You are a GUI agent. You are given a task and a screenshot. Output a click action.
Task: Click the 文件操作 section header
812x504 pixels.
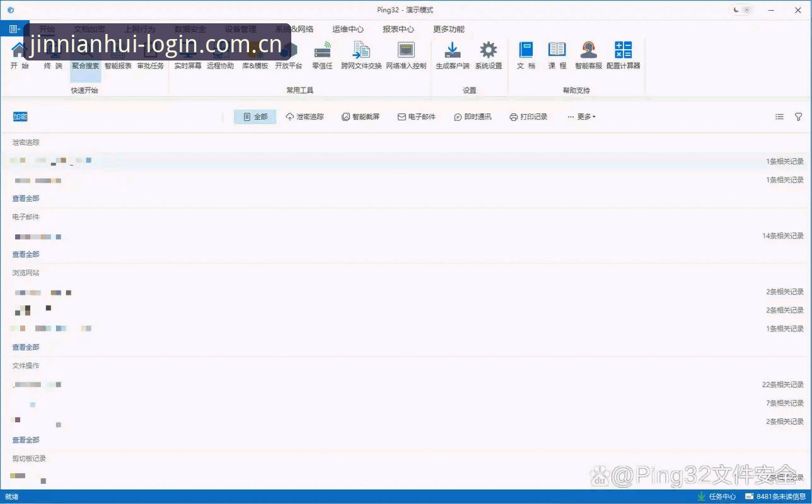tap(26, 365)
